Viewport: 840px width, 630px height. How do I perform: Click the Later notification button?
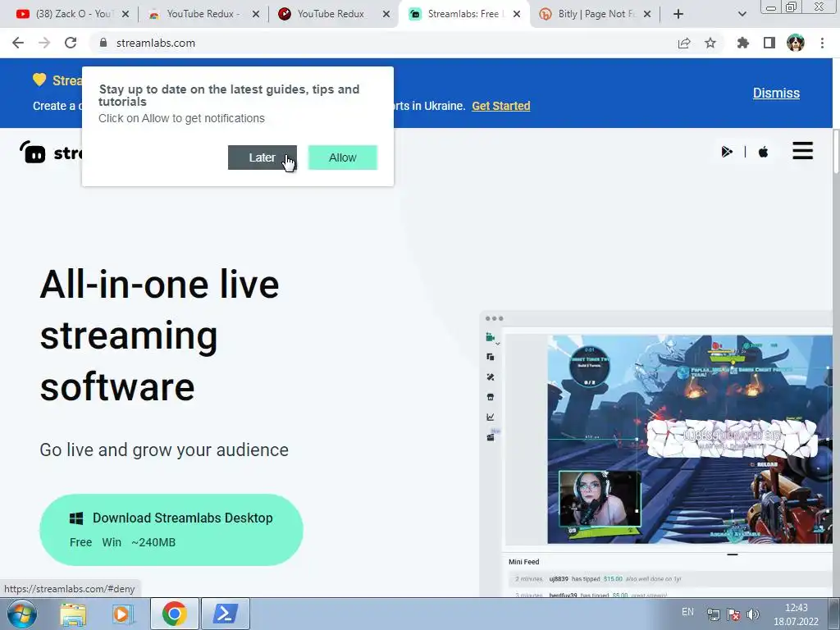pos(262,157)
